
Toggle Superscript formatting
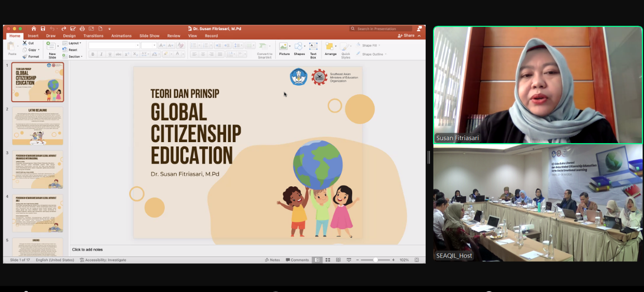127,54
